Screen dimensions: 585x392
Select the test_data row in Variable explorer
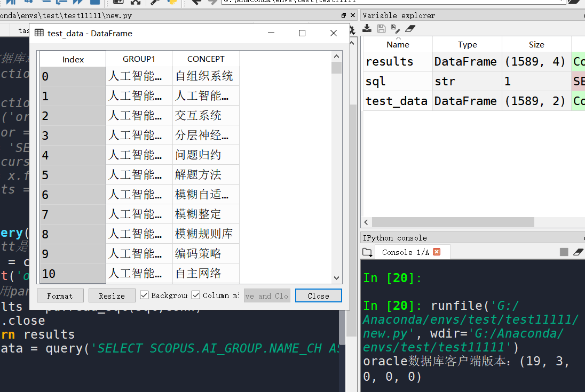coord(397,101)
